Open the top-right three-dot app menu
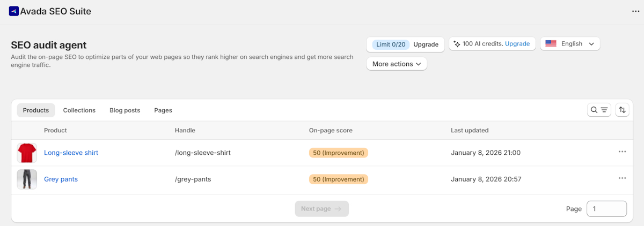The height and width of the screenshot is (226, 644). pyautogui.click(x=635, y=11)
